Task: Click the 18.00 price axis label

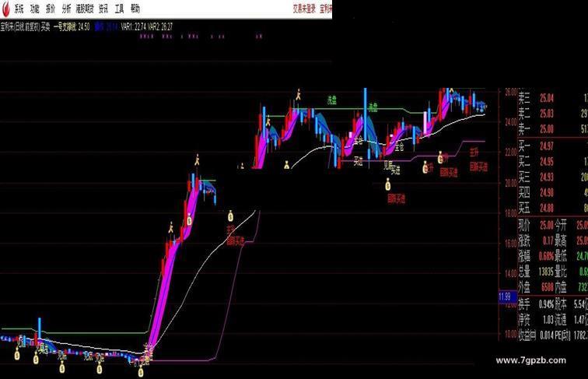Action: pos(510,213)
